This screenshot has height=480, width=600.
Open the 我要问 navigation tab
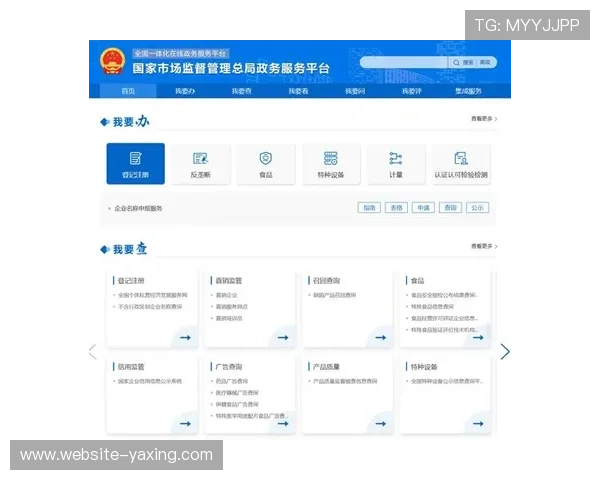click(355, 91)
